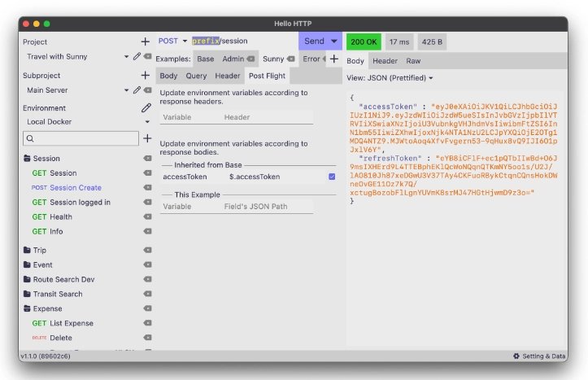Delete the Session logged in request
The height and width of the screenshot is (380, 588).
pos(148,202)
